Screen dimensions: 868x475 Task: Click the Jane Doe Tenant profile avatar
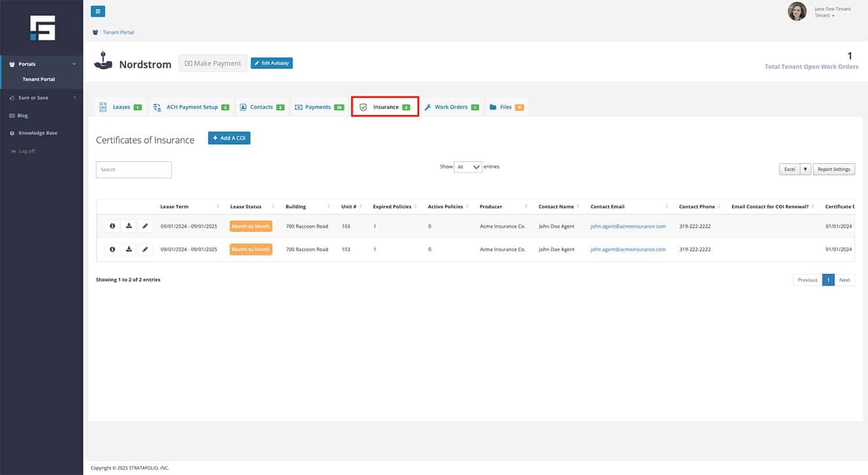click(797, 12)
